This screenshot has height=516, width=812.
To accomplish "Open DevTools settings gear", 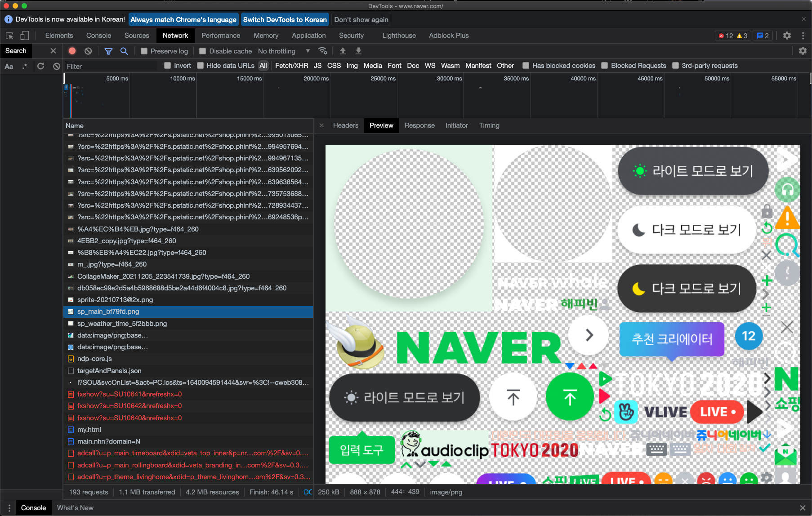I will pos(787,36).
